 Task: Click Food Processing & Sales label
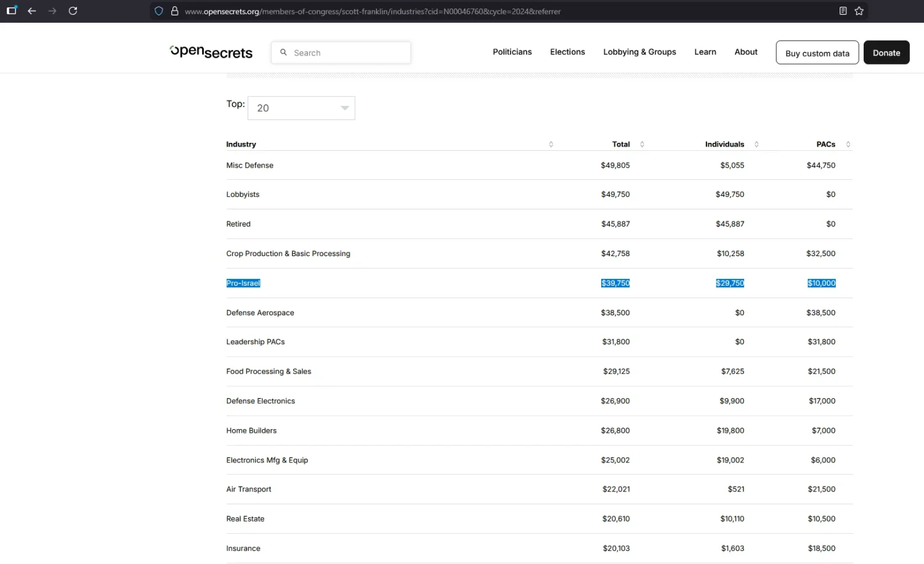tap(269, 371)
